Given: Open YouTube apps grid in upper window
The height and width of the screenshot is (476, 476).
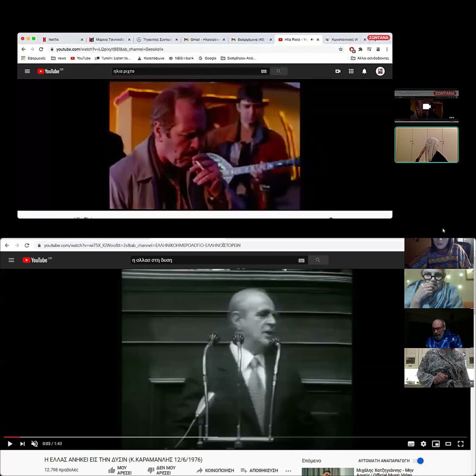Looking at the screenshot, I should point(351,71).
